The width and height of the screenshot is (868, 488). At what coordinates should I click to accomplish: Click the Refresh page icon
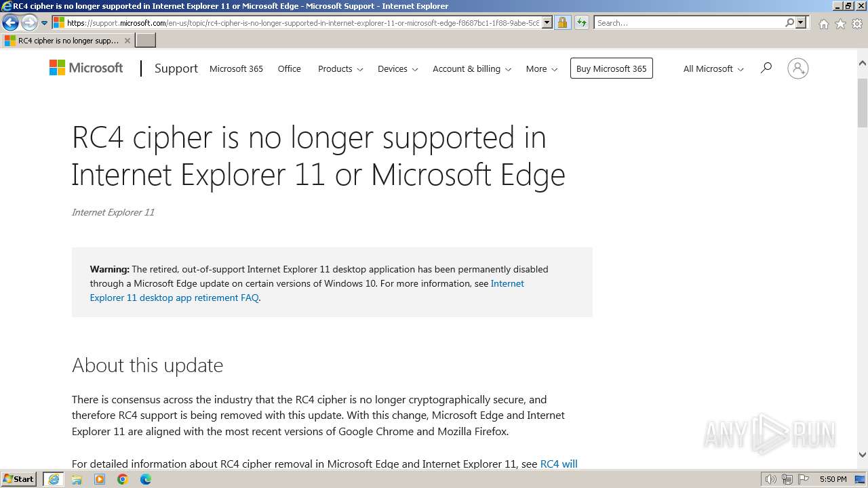tap(582, 23)
